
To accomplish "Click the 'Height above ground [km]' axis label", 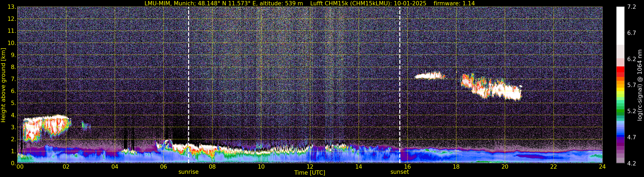I will coord(3,85).
